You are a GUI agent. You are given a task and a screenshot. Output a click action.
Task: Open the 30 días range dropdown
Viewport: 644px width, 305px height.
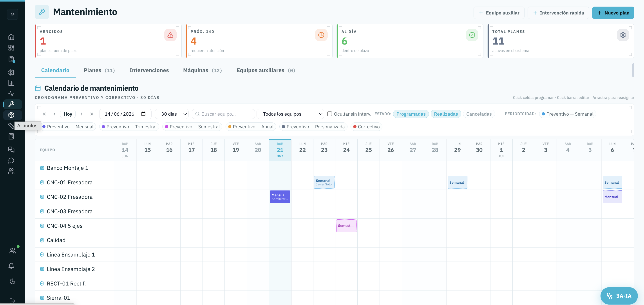172,114
